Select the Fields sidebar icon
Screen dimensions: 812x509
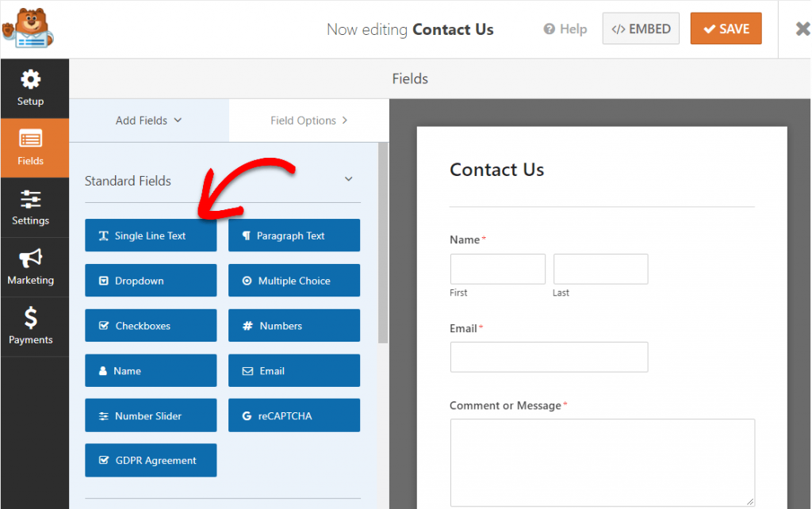[x=31, y=147]
